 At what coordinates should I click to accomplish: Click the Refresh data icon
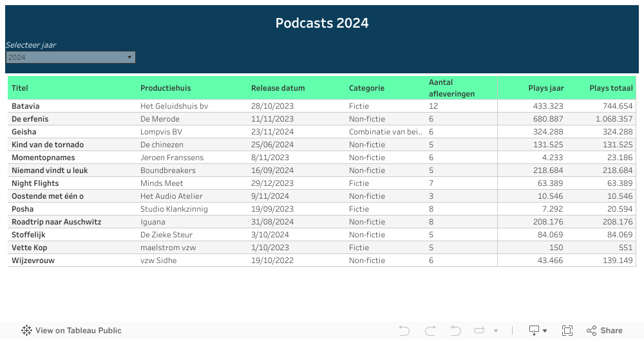pyautogui.click(x=479, y=331)
